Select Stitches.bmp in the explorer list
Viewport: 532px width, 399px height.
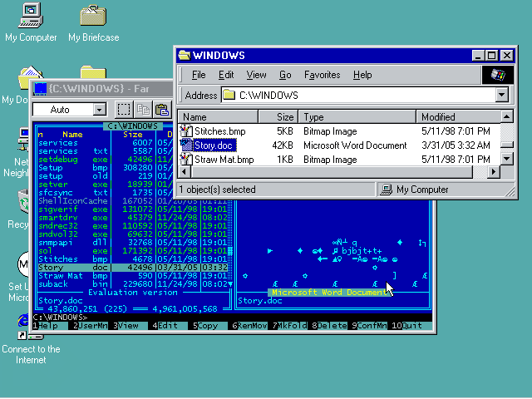(219, 131)
